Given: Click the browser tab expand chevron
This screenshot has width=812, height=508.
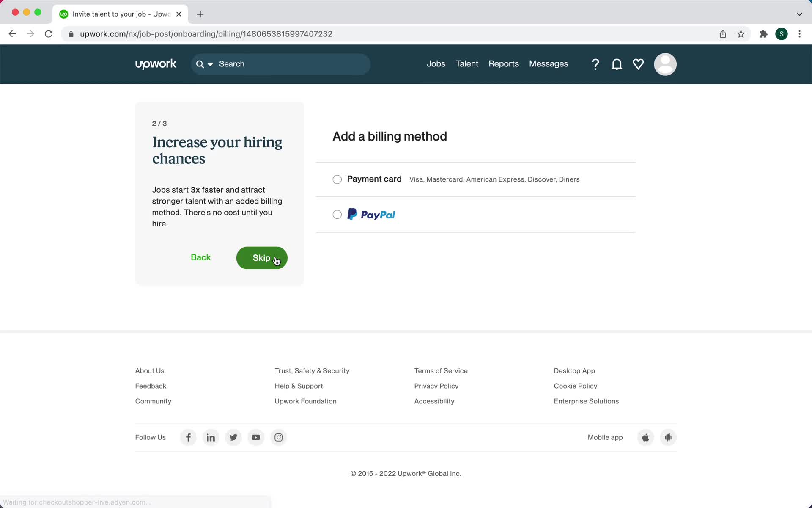Looking at the screenshot, I should point(799,14).
